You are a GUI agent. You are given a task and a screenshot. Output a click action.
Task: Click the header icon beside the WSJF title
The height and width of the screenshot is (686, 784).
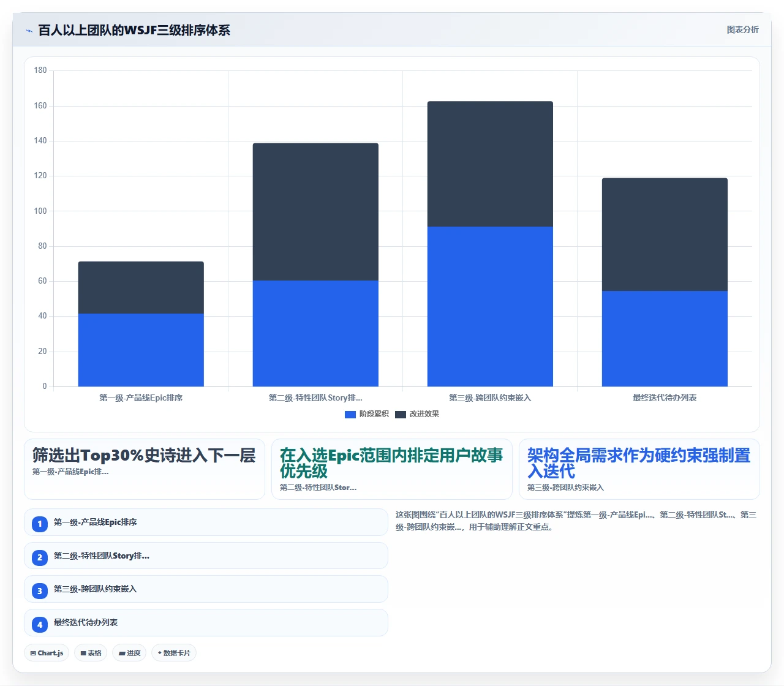[x=29, y=31]
